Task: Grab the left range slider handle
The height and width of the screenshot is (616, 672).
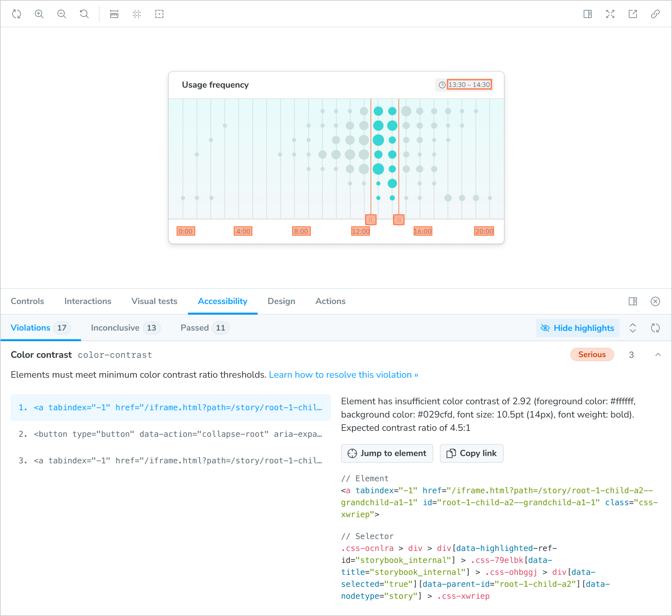Action: [x=371, y=219]
